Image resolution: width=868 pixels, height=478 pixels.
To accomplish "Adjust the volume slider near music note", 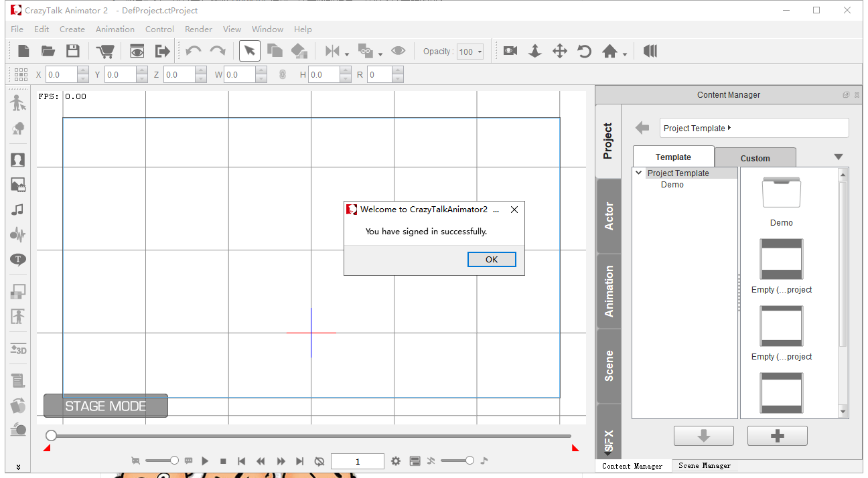I will click(x=457, y=461).
